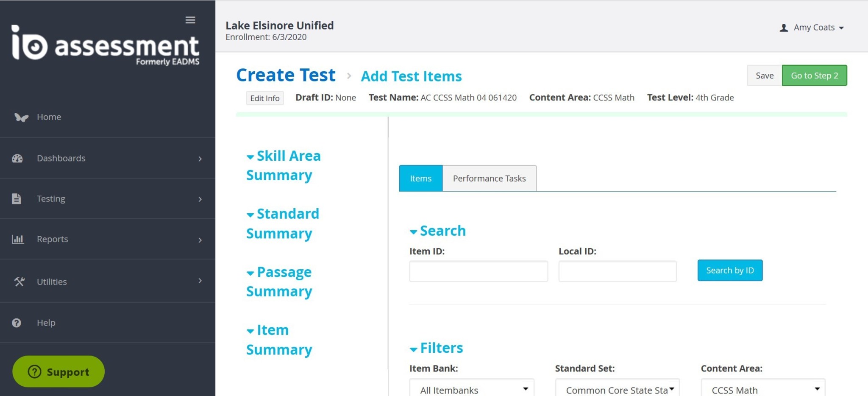The width and height of the screenshot is (868, 396).
Task: Click the Home butterfly icon
Action: pos(21,117)
